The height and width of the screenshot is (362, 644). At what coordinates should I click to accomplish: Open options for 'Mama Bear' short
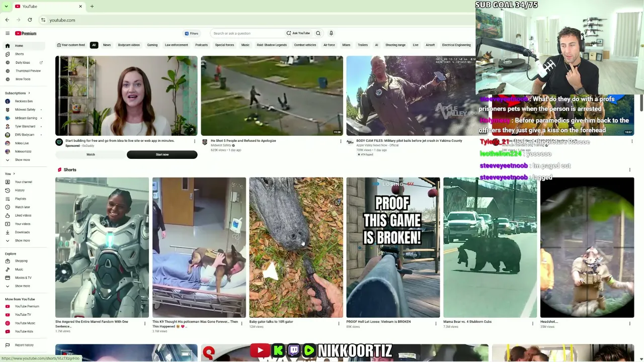[x=533, y=324]
